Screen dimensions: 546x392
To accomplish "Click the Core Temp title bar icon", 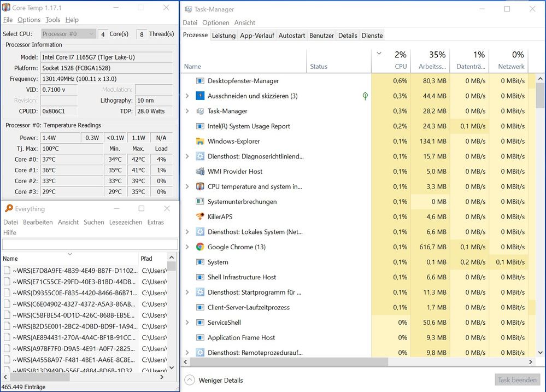I will click(6, 7).
